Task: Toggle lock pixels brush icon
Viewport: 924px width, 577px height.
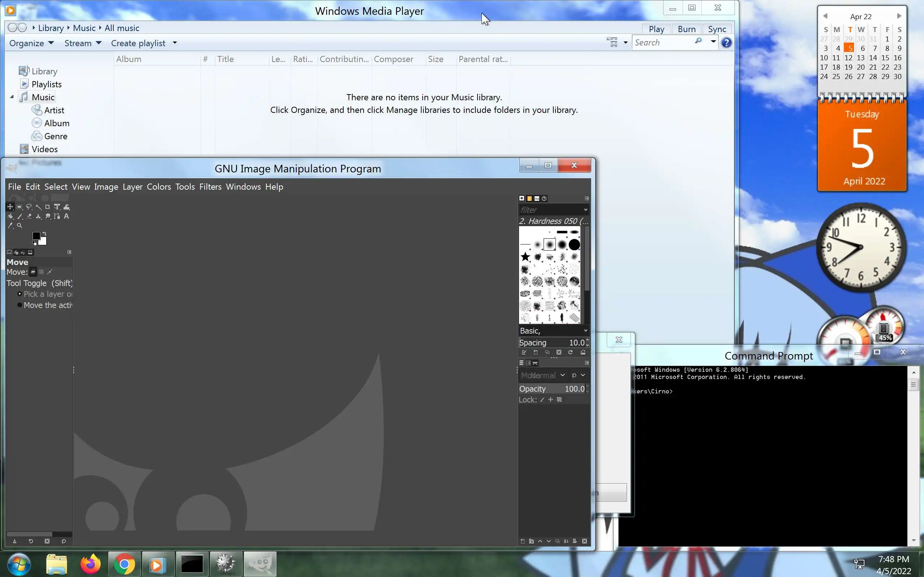Action: (x=542, y=400)
